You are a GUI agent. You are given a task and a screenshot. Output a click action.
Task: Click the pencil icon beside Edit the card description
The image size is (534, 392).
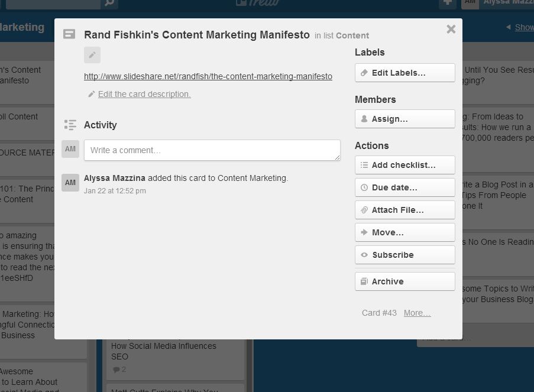point(91,95)
